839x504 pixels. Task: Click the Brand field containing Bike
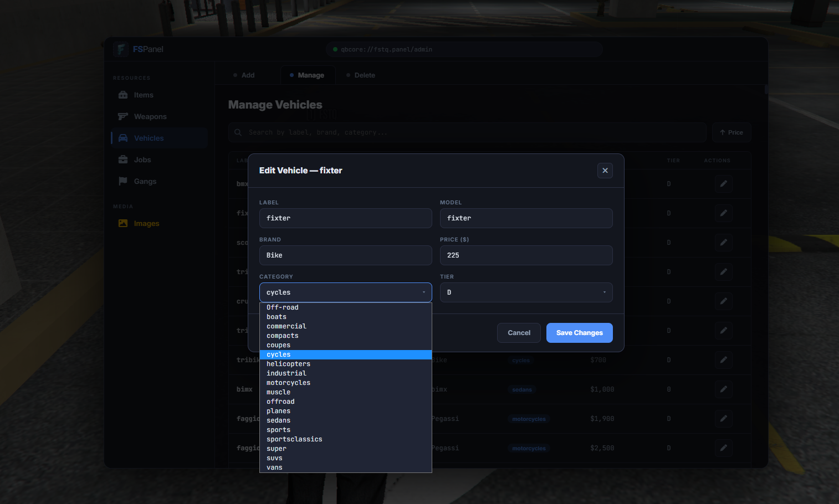tap(346, 255)
